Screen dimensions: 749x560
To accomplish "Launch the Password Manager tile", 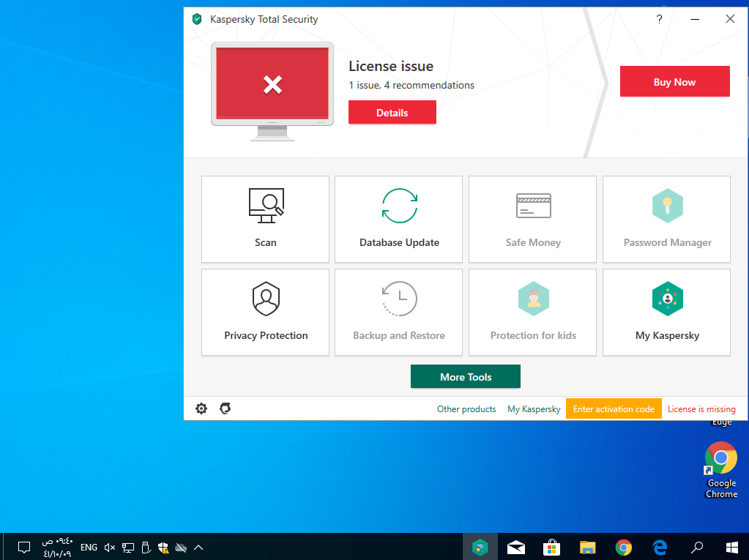I will pyautogui.click(x=666, y=219).
